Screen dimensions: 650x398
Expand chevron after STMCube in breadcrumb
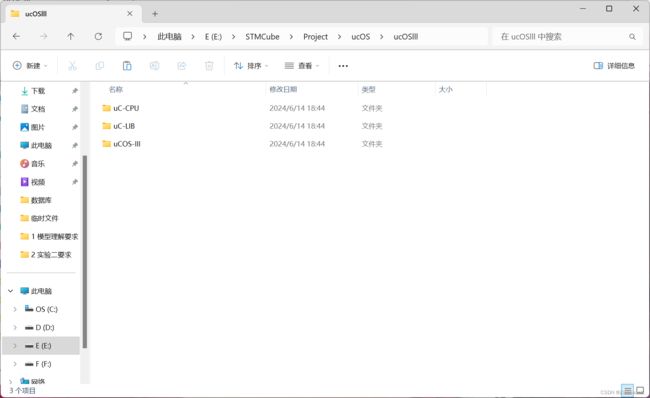click(x=291, y=36)
